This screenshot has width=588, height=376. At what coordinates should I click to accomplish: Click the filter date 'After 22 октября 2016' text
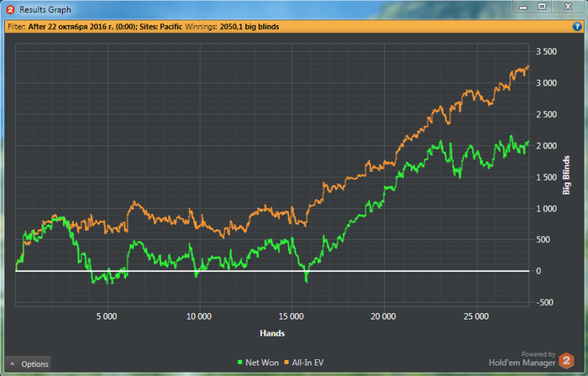[82, 27]
